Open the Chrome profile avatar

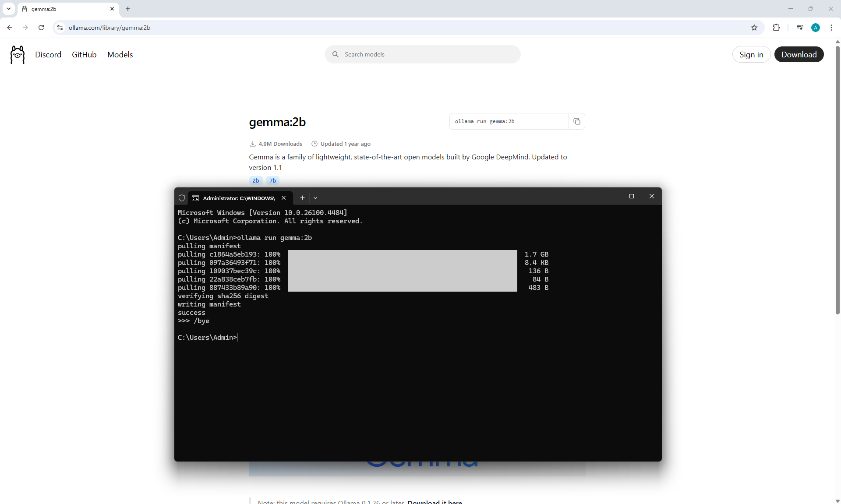[x=815, y=28]
